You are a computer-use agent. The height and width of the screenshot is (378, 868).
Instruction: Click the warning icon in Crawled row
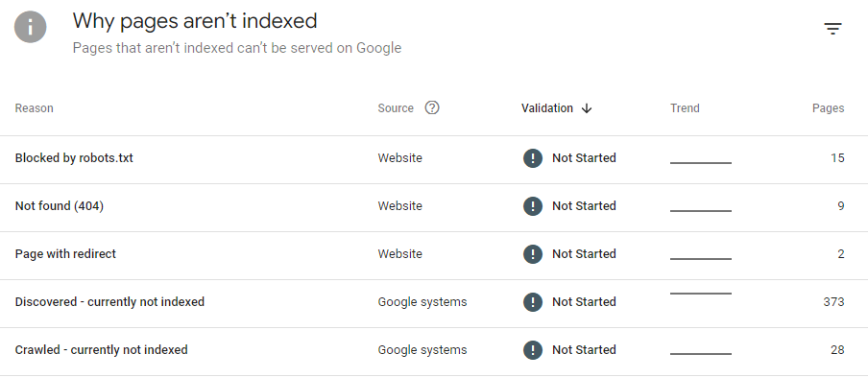coord(533,350)
